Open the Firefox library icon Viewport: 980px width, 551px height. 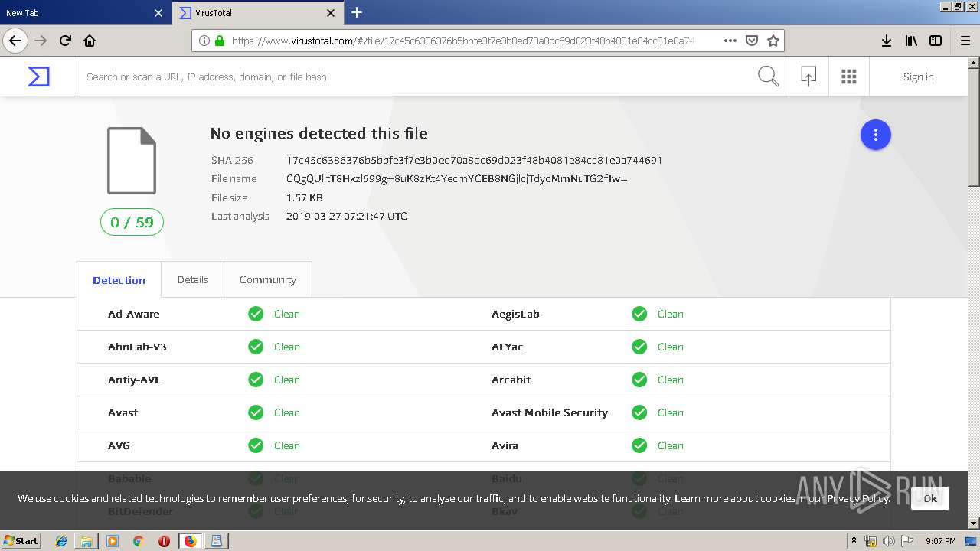tap(911, 41)
